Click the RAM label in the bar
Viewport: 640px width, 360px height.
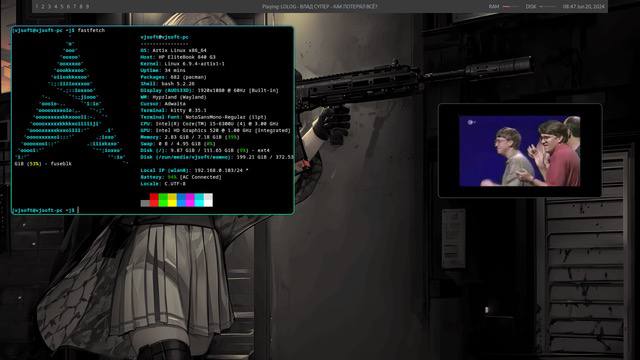pyautogui.click(x=494, y=7)
